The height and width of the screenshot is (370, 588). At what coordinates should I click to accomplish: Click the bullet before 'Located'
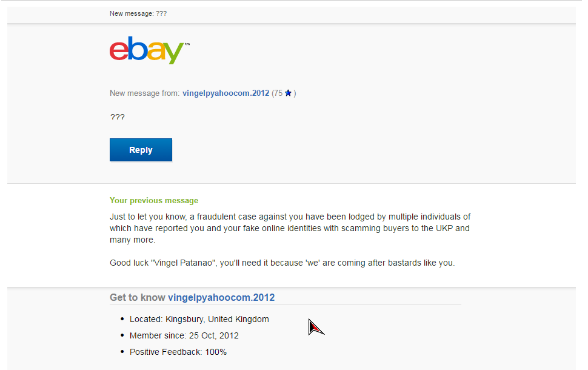(122, 319)
